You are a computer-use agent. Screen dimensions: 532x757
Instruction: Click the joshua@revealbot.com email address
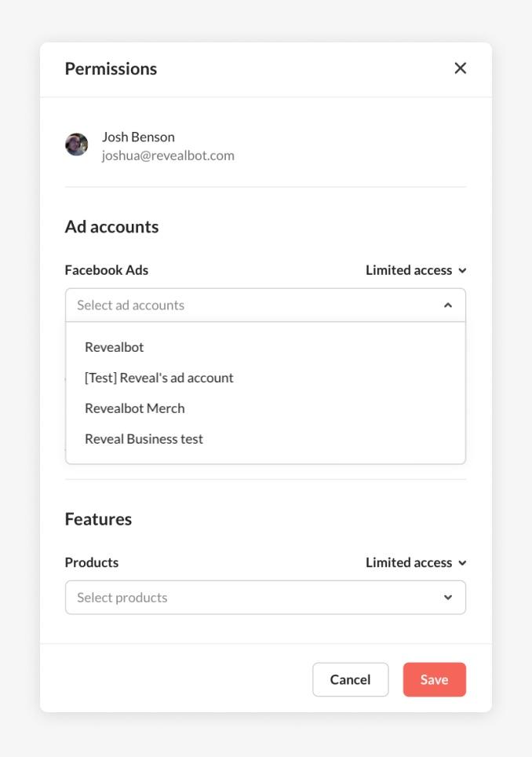pos(168,155)
